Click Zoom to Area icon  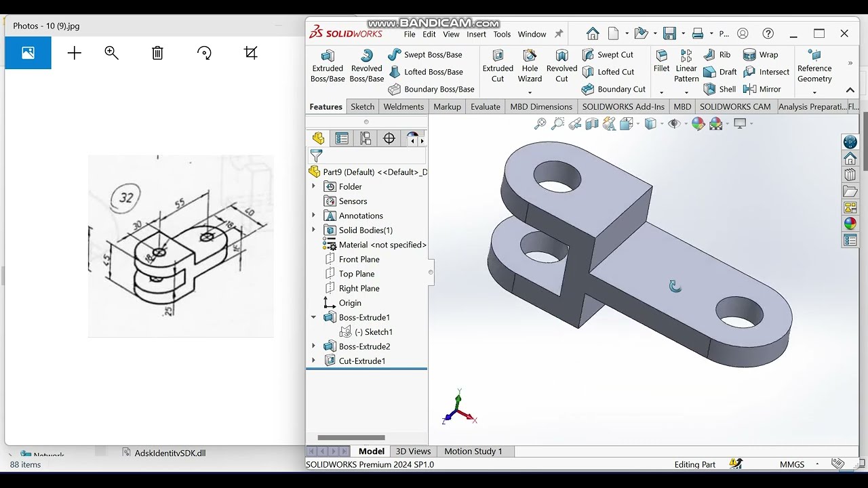(x=557, y=123)
